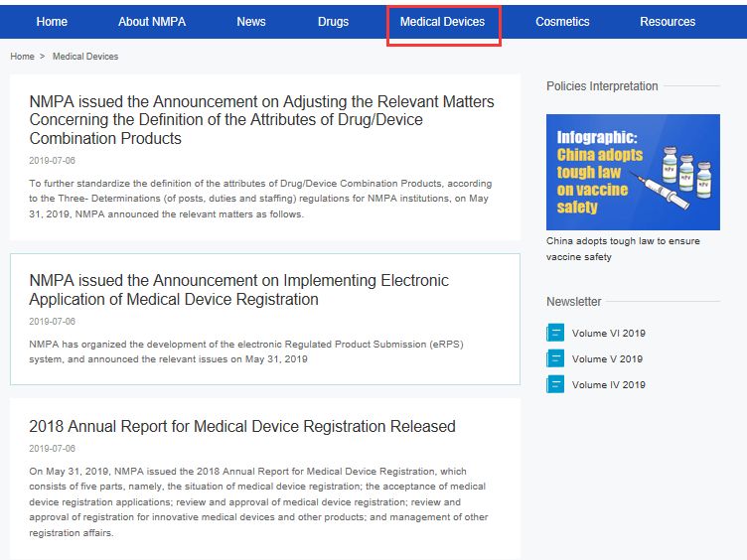This screenshot has width=747, height=560.
Task: Click the Volume IV 2019 newsletter icon
Action: tap(555, 385)
